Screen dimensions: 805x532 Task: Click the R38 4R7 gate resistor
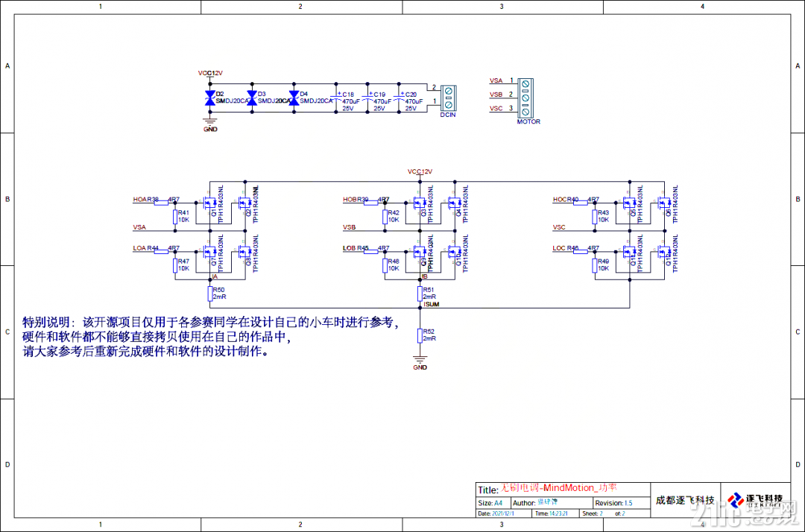(161, 203)
